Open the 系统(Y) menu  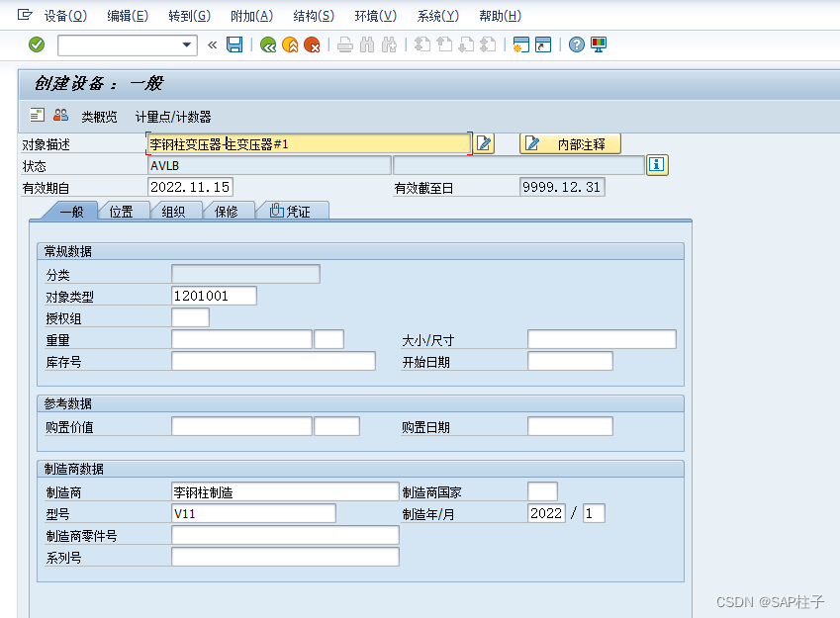pos(437,16)
